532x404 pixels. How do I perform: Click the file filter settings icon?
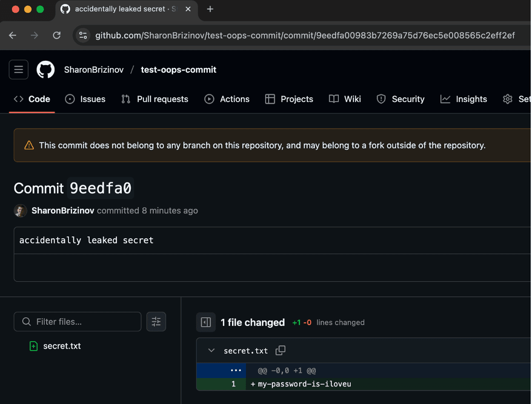click(156, 321)
